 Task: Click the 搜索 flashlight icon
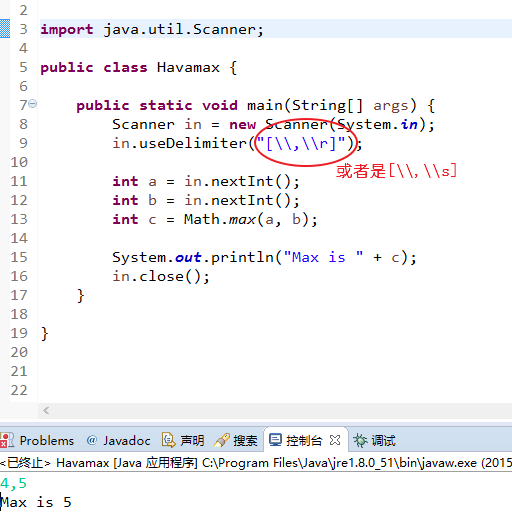(x=222, y=440)
